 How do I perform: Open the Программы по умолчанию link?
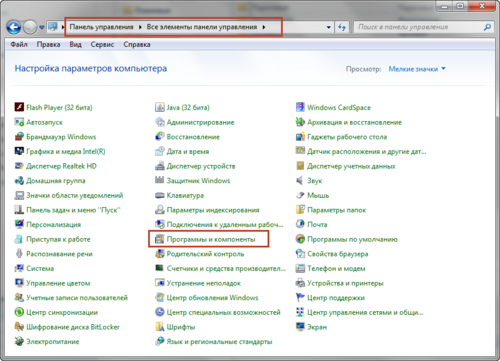pyautogui.click(x=352, y=239)
